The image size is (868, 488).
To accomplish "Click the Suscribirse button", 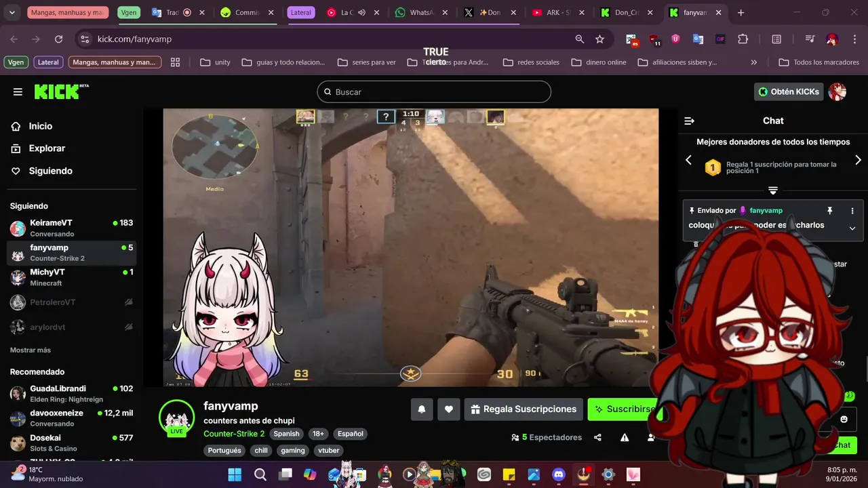I will 623,409.
